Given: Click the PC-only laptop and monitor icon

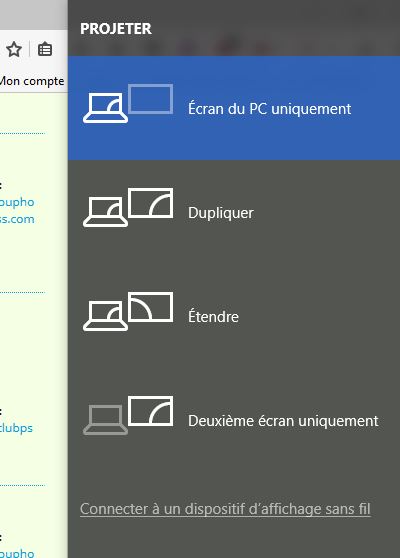Looking at the screenshot, I should pyautogui.click(x=128, y=104).
